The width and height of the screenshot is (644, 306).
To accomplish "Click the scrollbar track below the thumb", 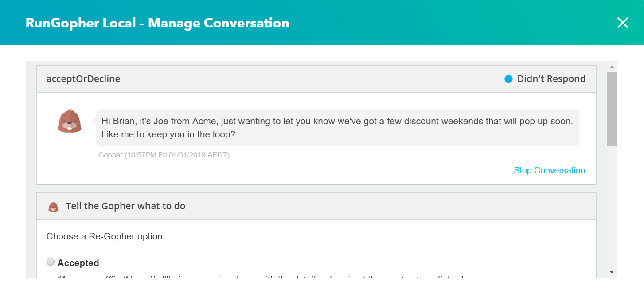I will click(x=612, y=208).
